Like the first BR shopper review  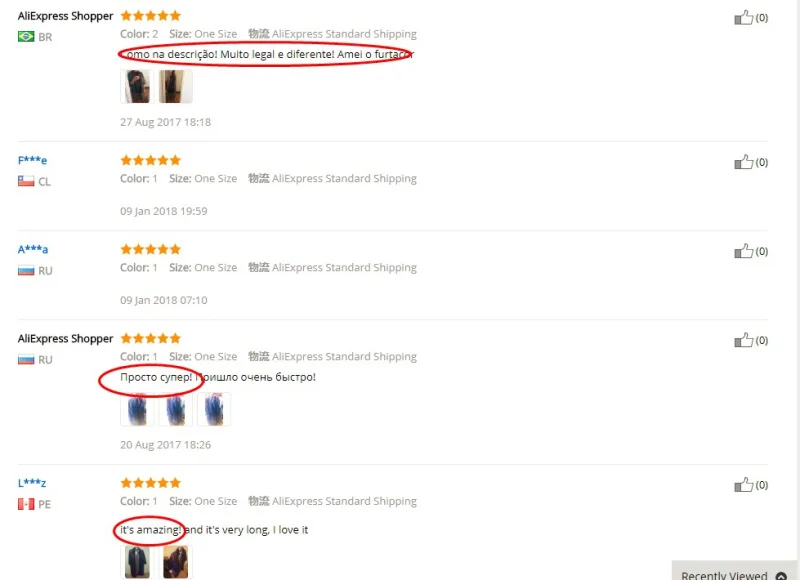(x=743, y=17)
